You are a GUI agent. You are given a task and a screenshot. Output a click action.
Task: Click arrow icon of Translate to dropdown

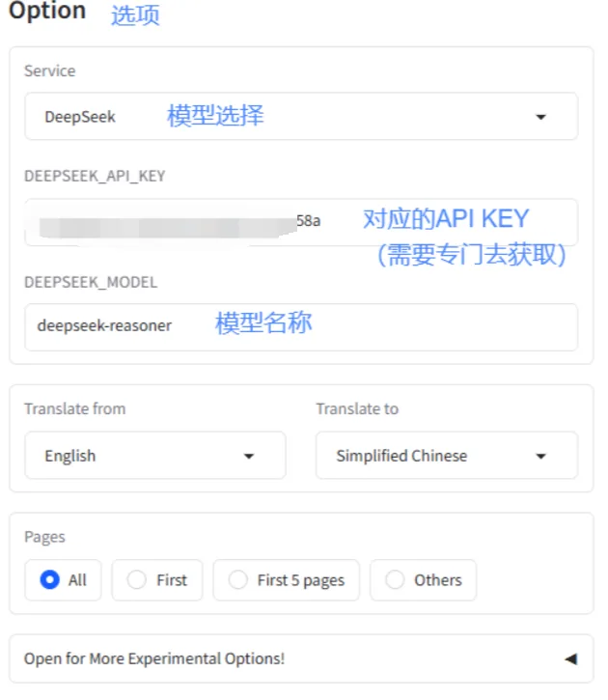540,457
